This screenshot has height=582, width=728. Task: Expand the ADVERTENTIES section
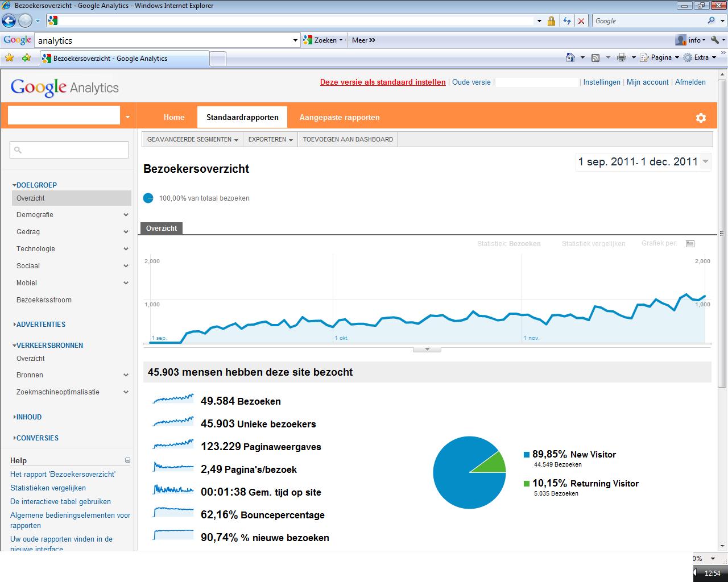39,324
